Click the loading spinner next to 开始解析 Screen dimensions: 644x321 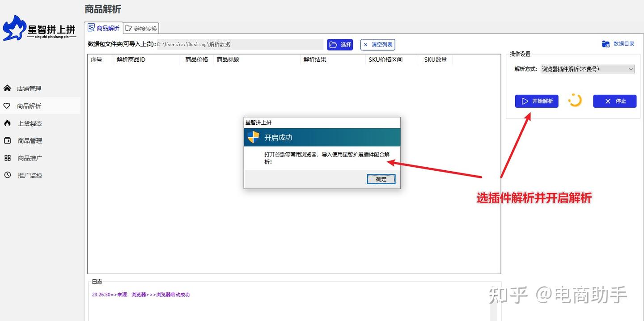tap(575, 101)
